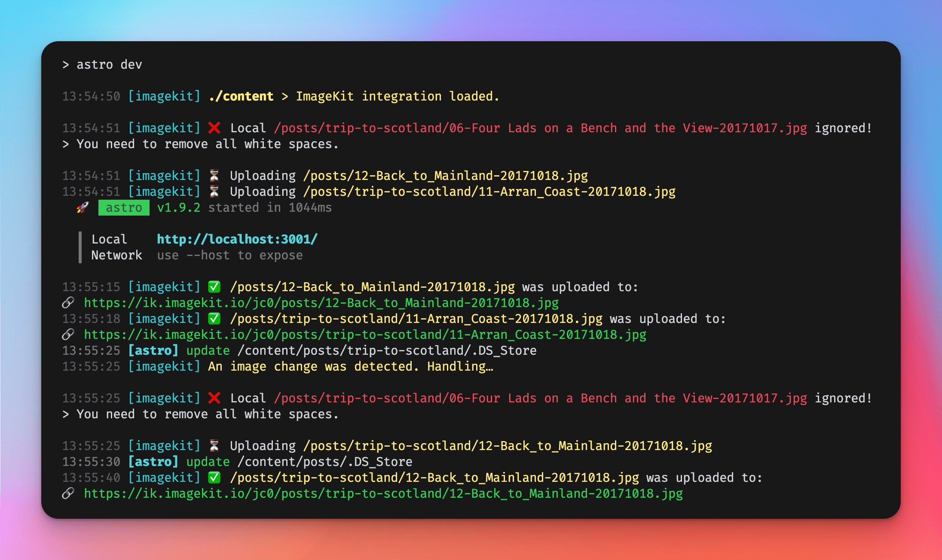The width and height of the screenshot is (942, 560).
Task: Click hourglass icon at 13:55:25 uploading line
Action: click(x=214, y=446)
